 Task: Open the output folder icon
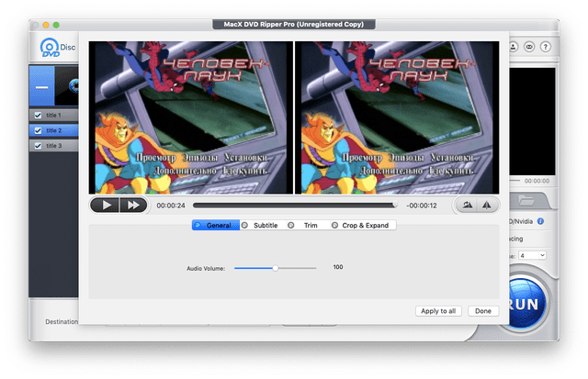(x=526, y=201)
